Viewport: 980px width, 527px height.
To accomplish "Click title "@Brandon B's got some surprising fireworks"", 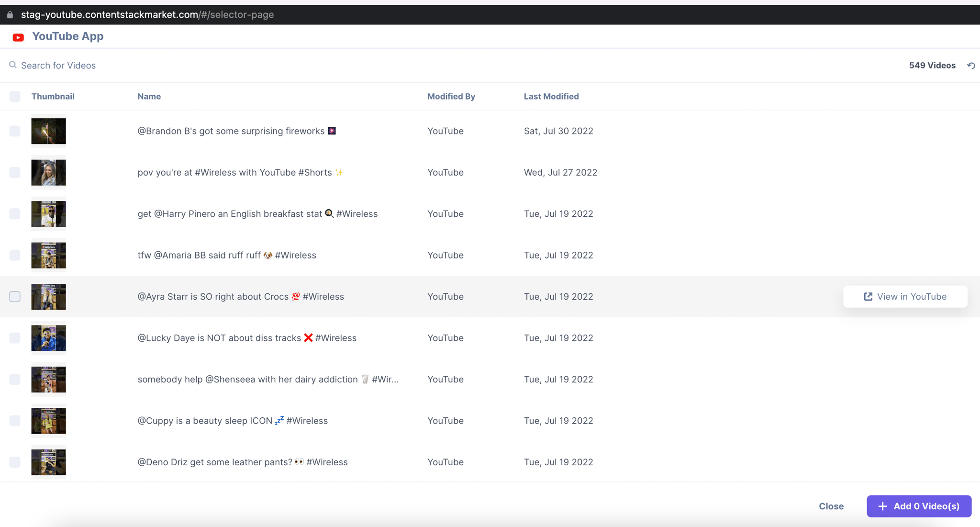I will click(x=231, y=131).
